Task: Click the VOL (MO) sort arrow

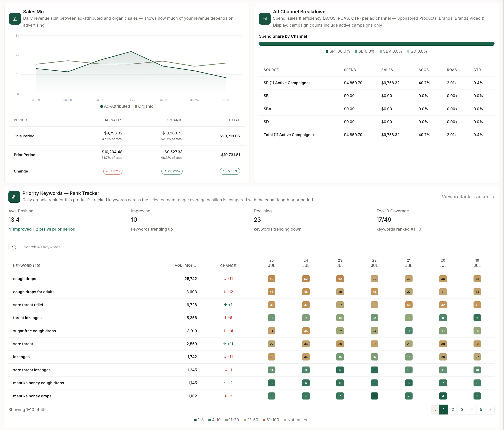Action: coord(195,266)
